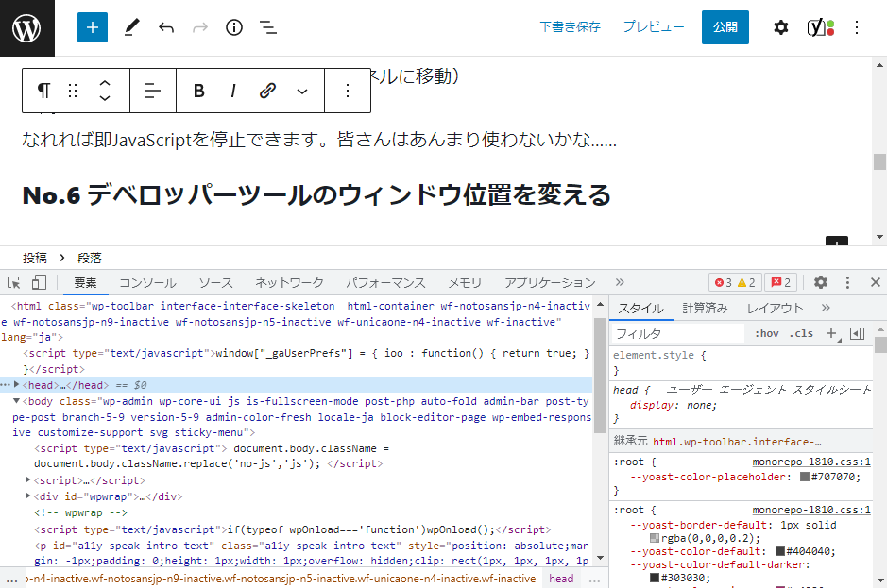Activate DevTools inspect element picker icon
Image resolution: width=887 pixels, height=588 pixels.
pyautogui.click(x=14, y=282)
